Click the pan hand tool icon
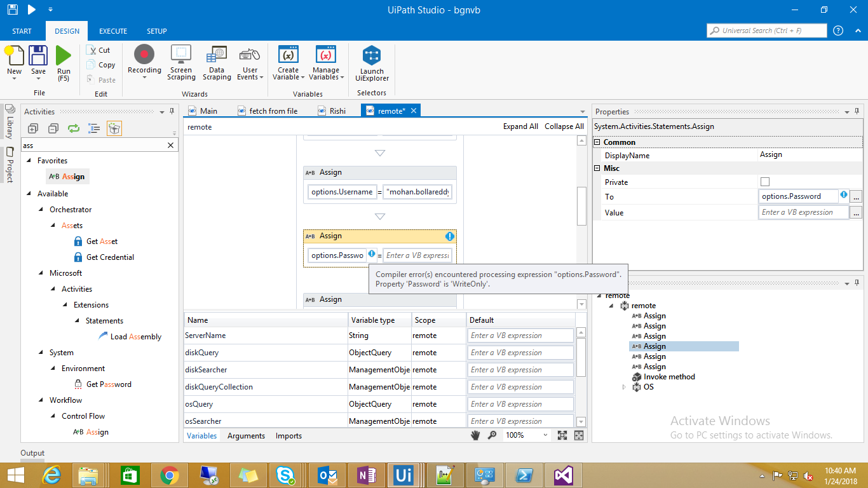The image size is (868, 488). point(475,435)
